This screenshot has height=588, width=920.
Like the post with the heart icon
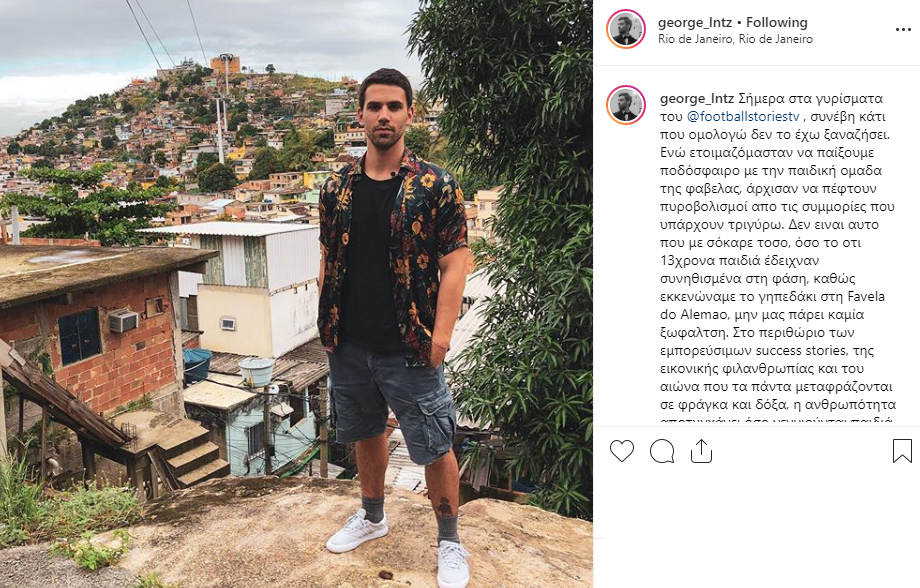point(622,451)
